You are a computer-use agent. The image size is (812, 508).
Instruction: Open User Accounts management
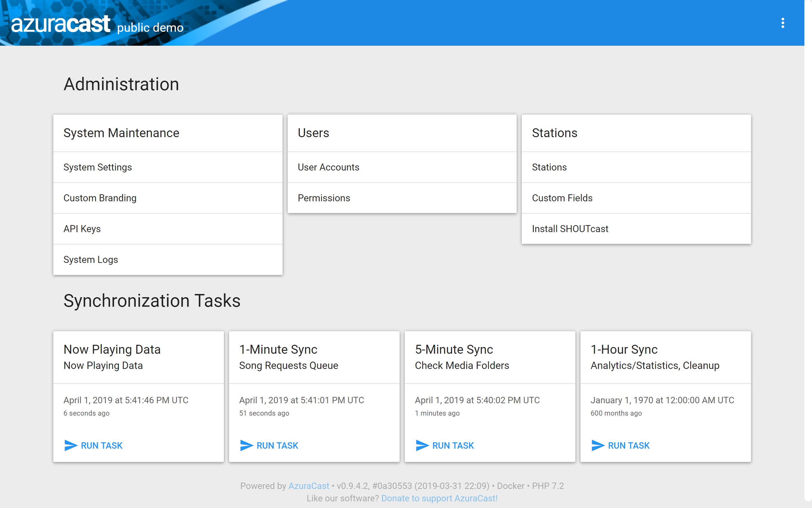pos(328,167)
